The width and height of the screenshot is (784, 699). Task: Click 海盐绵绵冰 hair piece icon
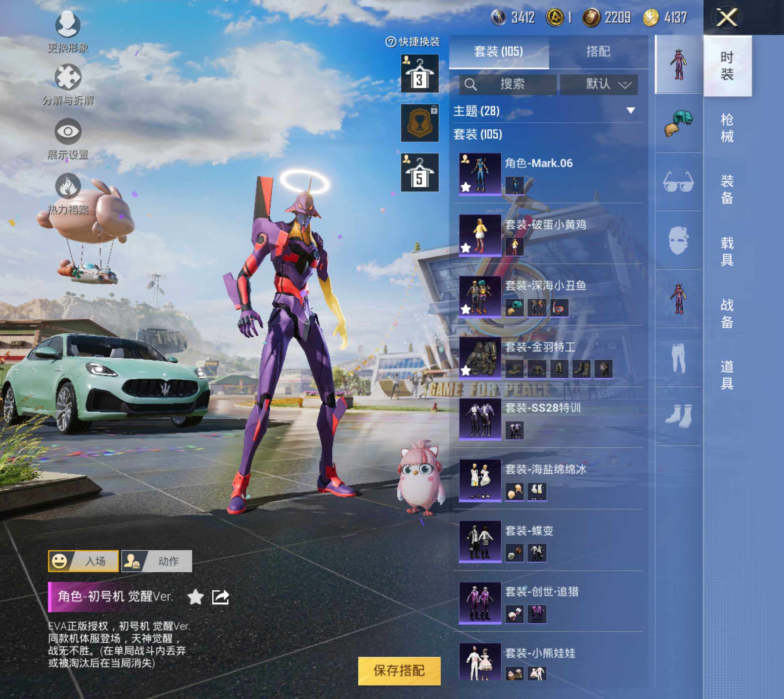pos(514,492)
